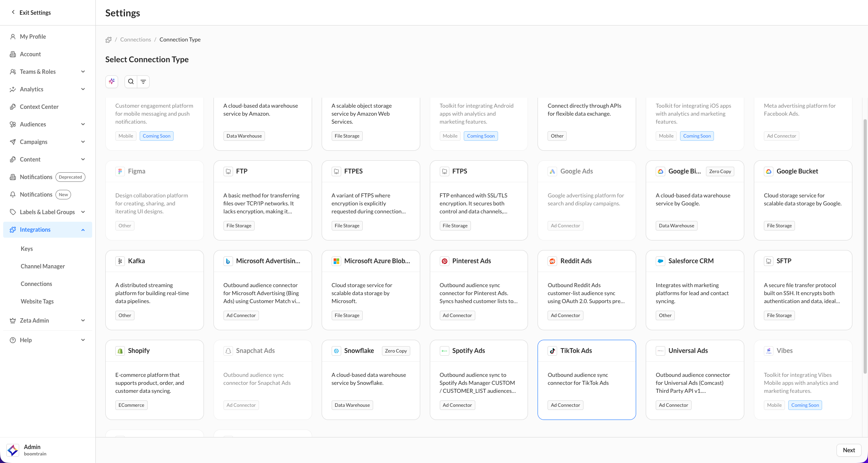Click the Spotify Ads logo icon
Screen dimensions: 868x463
(x=444, y=351)
